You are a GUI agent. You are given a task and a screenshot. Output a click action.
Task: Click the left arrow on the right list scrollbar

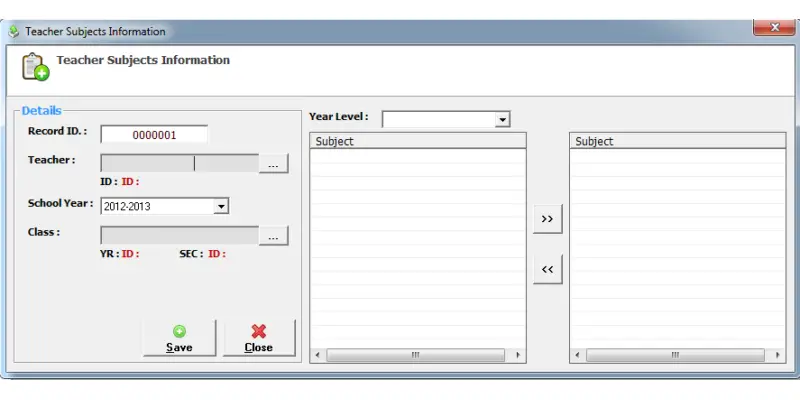point(578,355)
